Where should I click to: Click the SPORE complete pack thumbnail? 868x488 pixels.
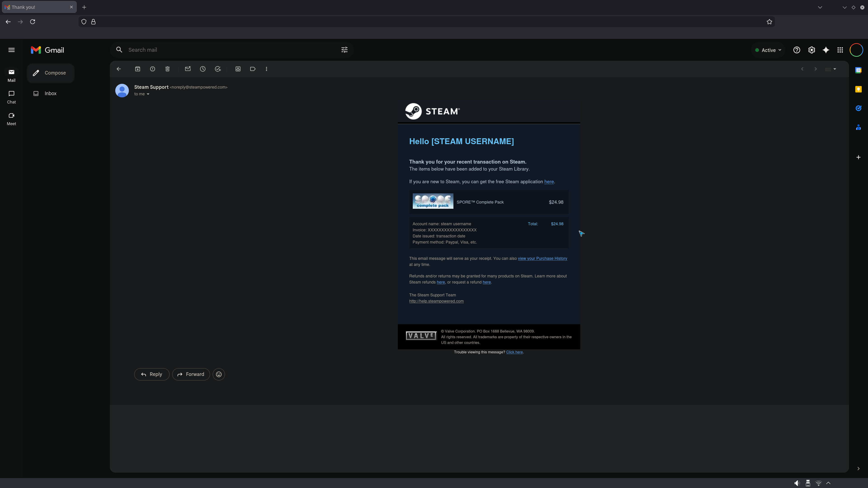pyautogui.click(x=433, y=201)
